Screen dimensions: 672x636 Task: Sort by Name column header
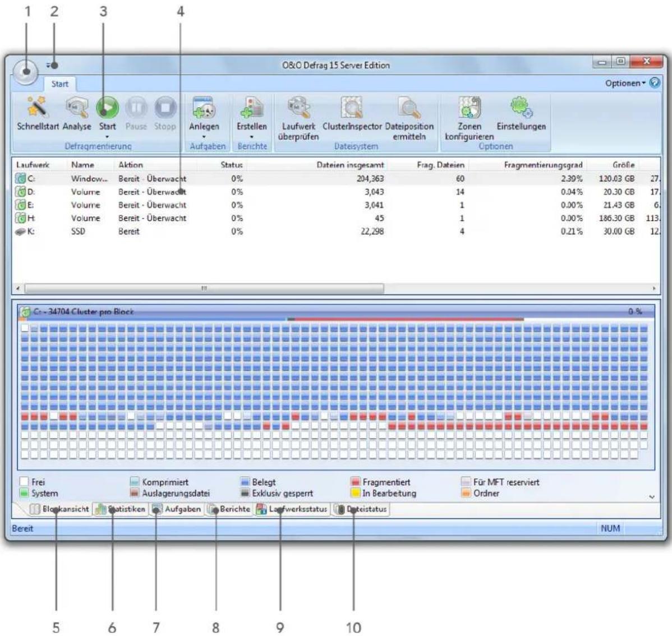coord(82,164)
